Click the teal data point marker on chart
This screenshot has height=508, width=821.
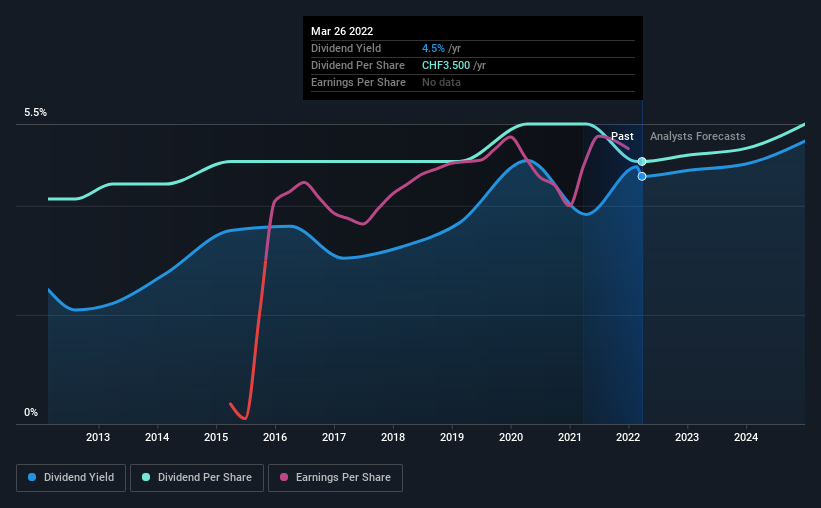tap(642, 162)
